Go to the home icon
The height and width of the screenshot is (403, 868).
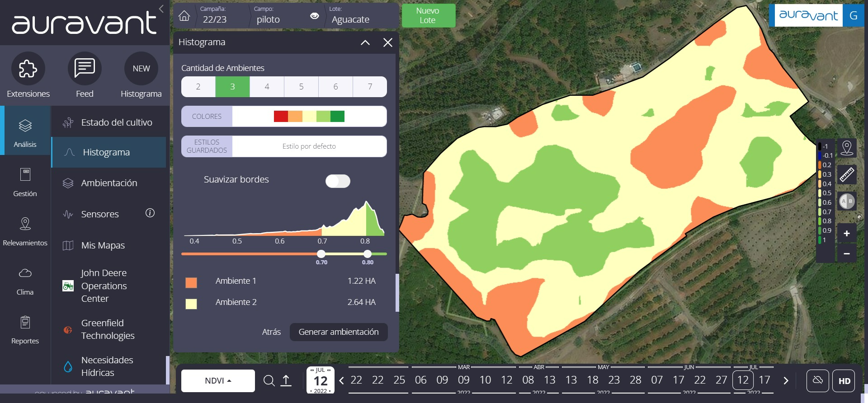click(x=184, y=16)
